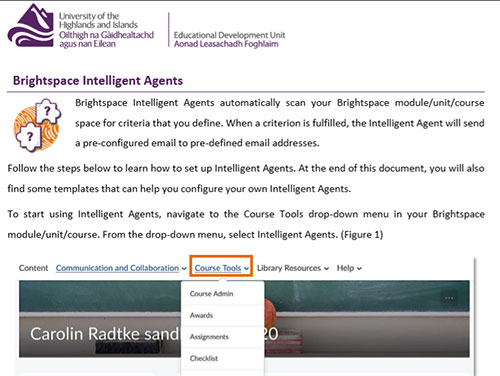This screenshot has height=376, width=500.
Task: Click the University of the Highlands and Islands logo
Action: click(81, 26)
